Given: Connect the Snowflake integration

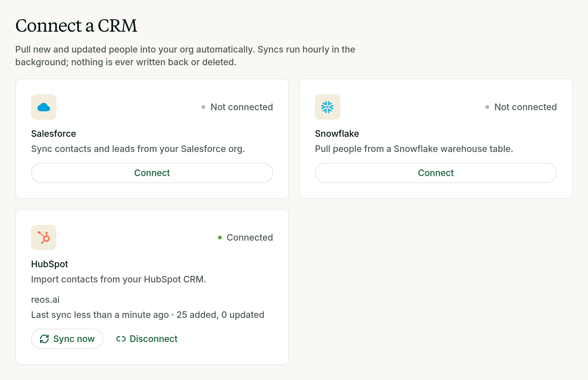Looking at the screenshot, I should coord(436,173).
